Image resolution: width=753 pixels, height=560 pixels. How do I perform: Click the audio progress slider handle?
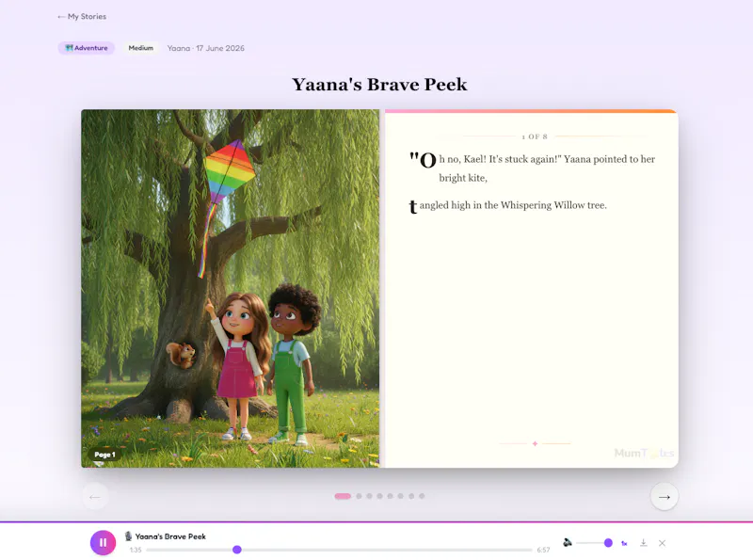click(237, 550)
